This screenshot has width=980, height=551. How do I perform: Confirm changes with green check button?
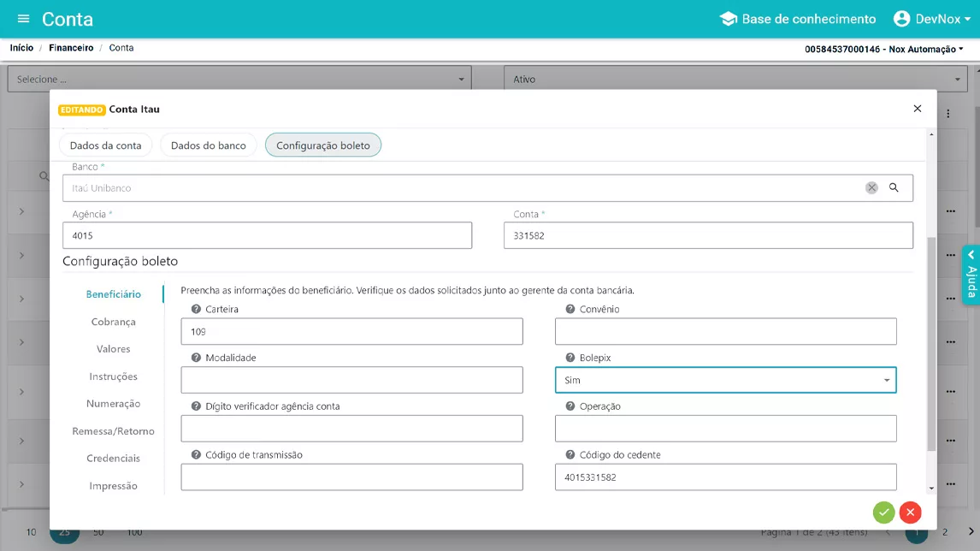[883, 512]
